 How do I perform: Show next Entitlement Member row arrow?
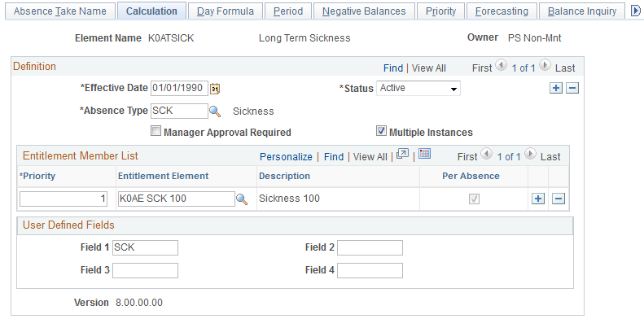click(531, 154)
